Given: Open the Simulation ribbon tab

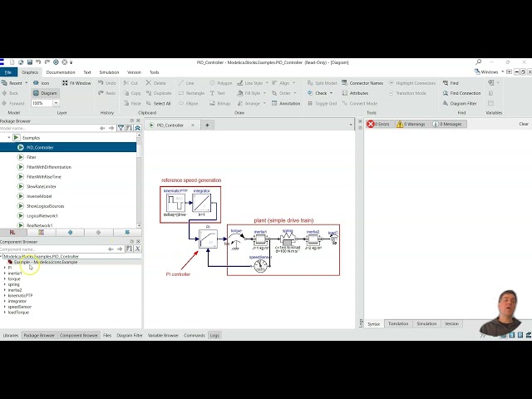Looking at the screenshot, I should coord(109,72).
